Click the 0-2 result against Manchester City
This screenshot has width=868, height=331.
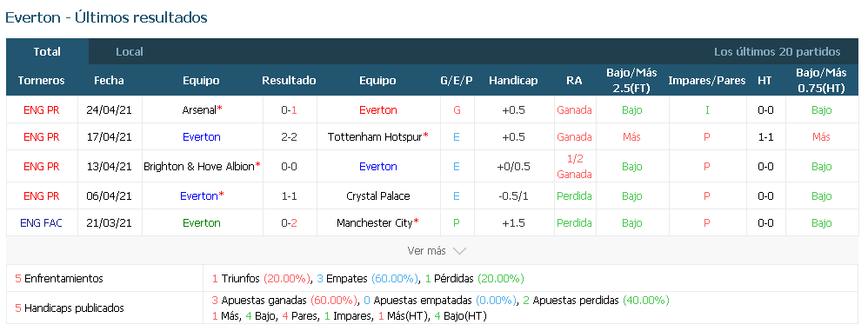289,223
